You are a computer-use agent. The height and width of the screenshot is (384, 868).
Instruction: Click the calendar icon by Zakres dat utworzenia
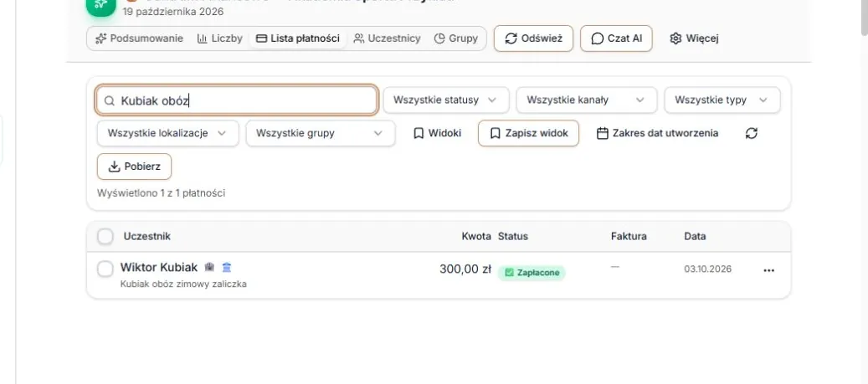[x=603, y=133]
